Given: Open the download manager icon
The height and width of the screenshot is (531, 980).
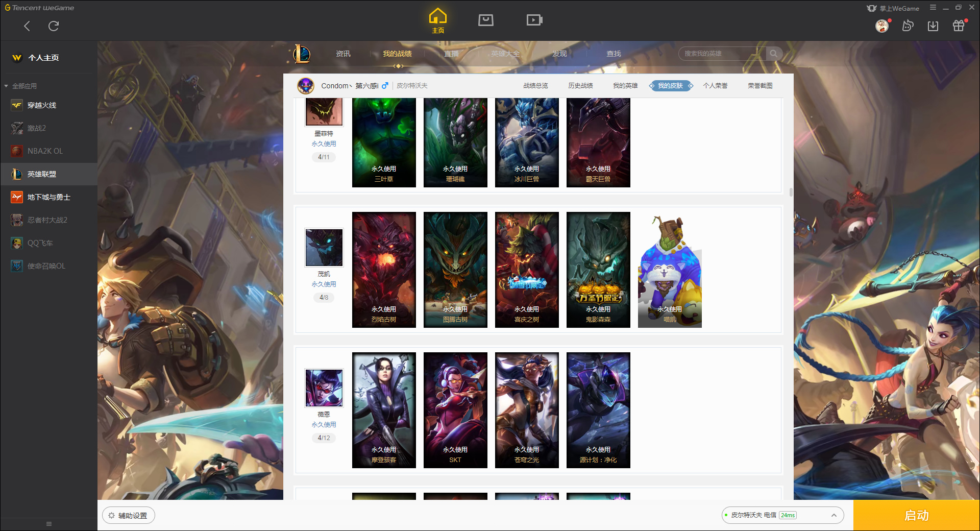Looking at the screenshot, I should coord(933,26).
